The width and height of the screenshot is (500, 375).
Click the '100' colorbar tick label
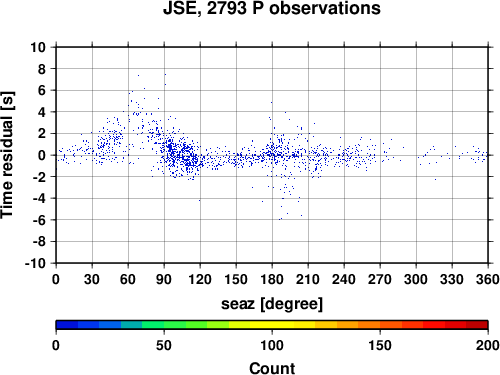click(272, 345)
